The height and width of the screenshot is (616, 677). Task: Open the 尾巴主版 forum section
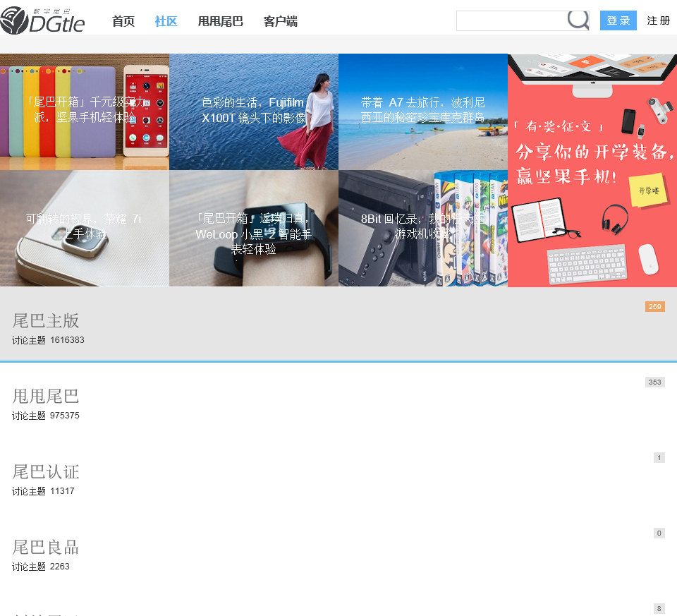tap(46, 321)
